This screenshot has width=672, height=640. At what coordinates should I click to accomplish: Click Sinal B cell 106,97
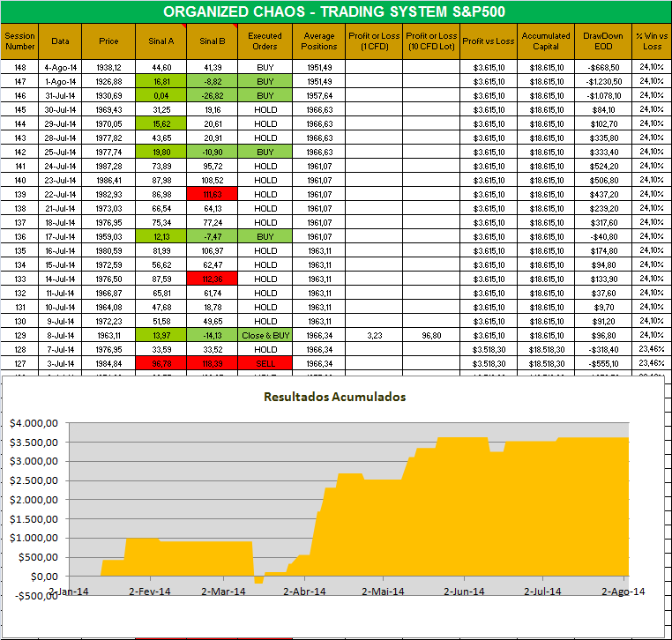pos(213,250)
